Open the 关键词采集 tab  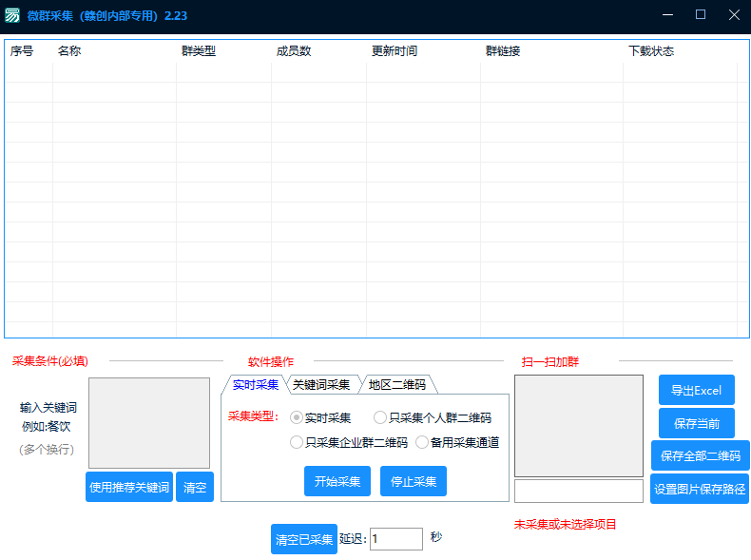click(321, 385)
